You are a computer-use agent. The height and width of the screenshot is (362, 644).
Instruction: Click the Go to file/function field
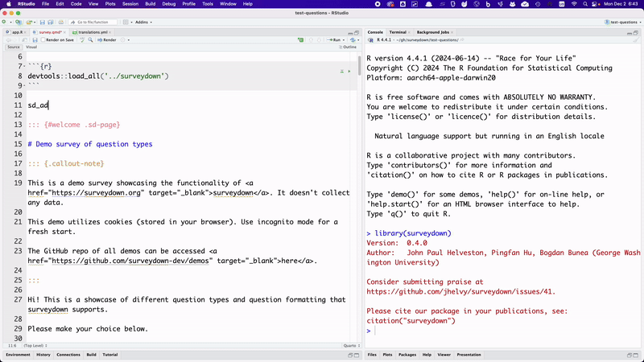(93, 23)
